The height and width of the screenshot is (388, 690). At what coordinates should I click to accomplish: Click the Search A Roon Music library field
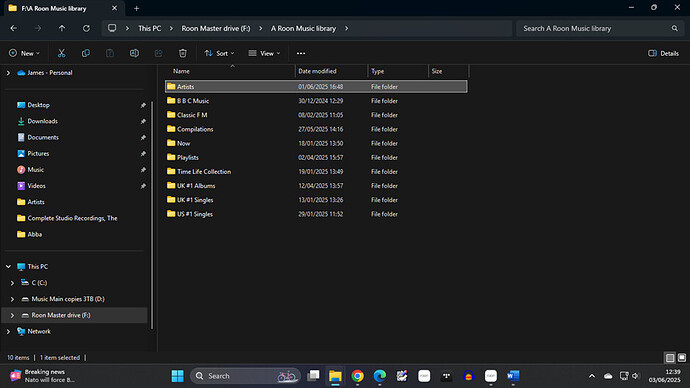[598, 28]
